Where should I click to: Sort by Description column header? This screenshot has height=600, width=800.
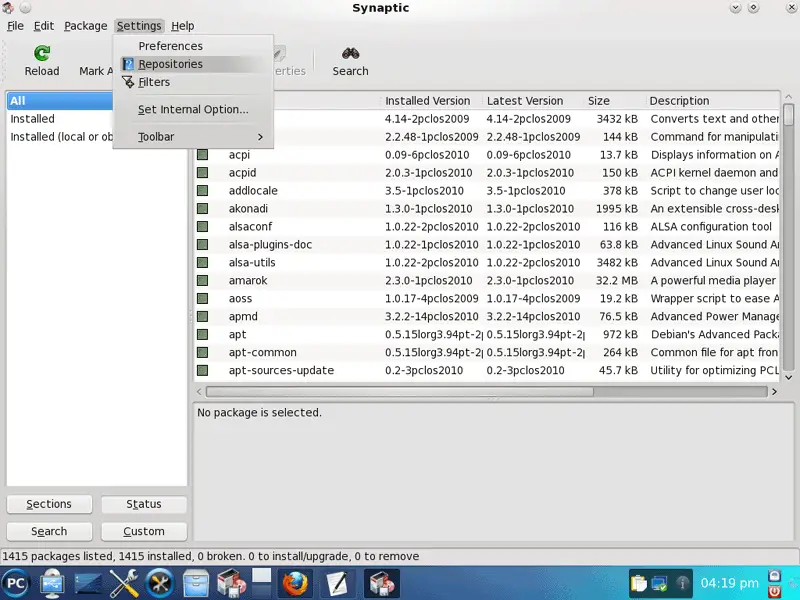(712, 101)
